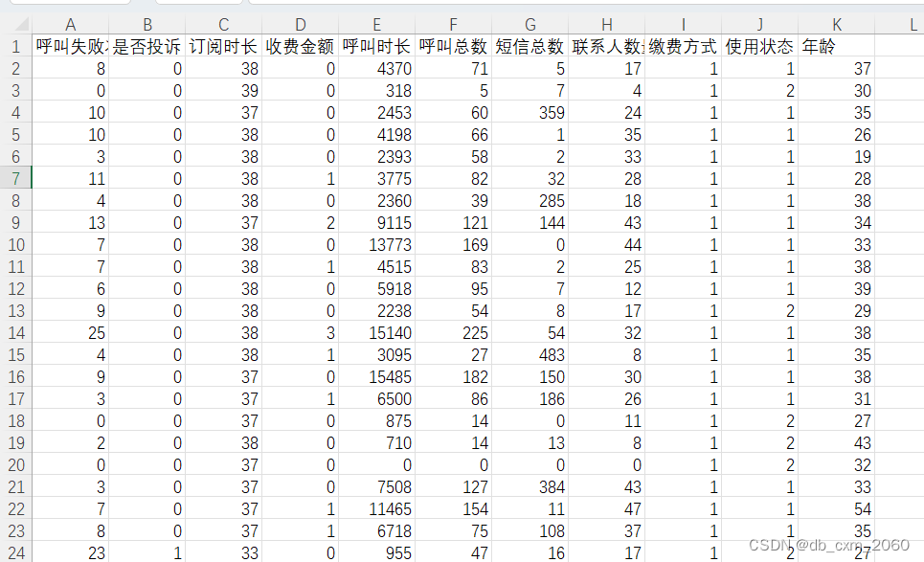Select cell with value 2393
This screenshot has width=924, height=562.
coord(376,157)
